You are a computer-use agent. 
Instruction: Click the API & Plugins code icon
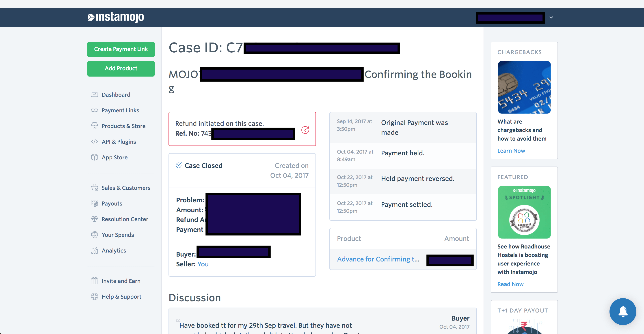[95, 141]
